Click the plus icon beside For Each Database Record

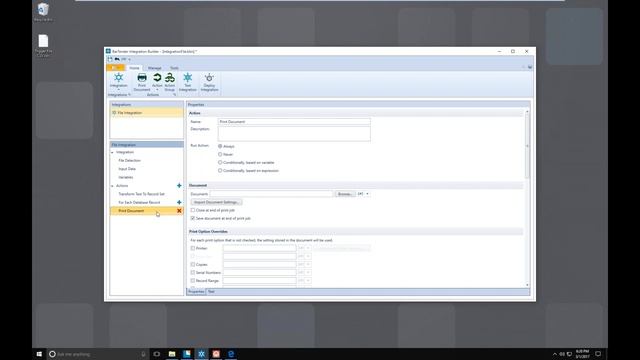(179, 202)
